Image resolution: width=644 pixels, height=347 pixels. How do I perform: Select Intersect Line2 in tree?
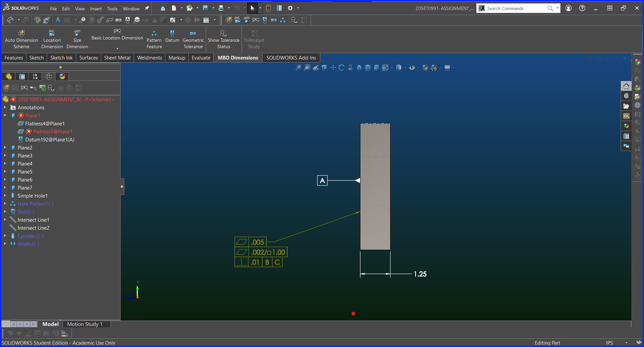tap(33, 228)
